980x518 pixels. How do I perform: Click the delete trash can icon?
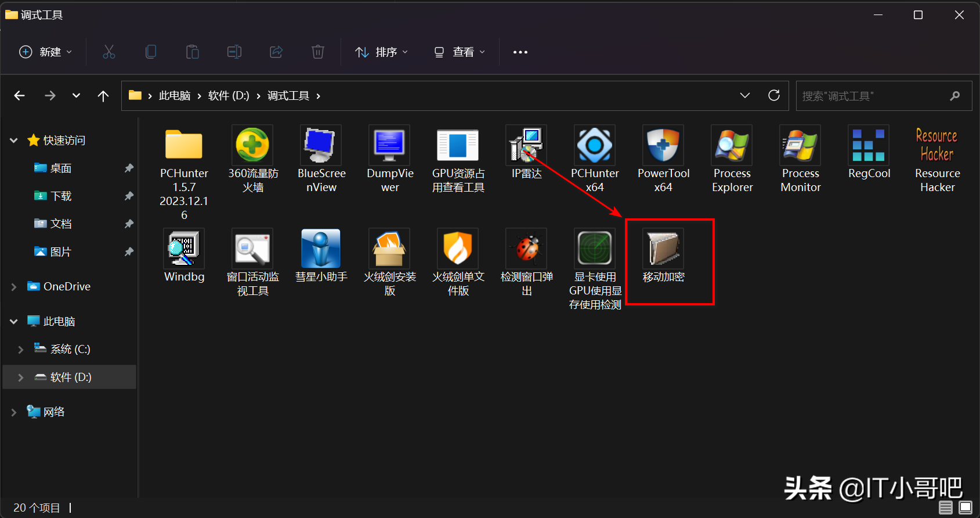coord(317,52)
